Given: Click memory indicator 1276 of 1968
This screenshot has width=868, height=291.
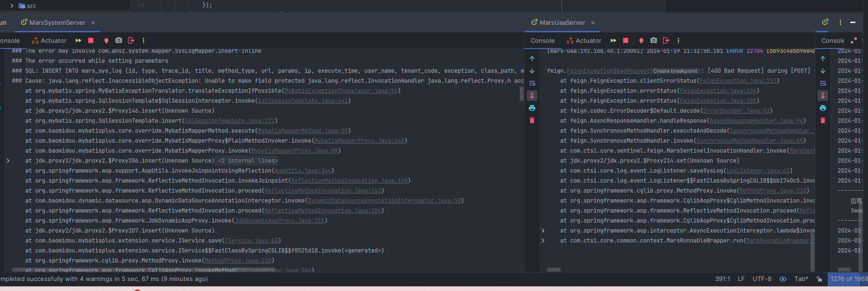Looking at the screenshot, I should pyautogui.click(x=849, y=279).
